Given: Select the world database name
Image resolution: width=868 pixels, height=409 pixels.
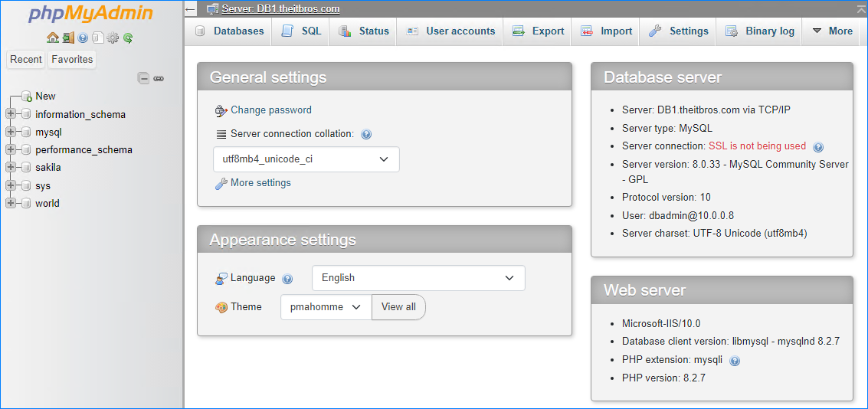Looking at the screenshot, I should point(47,203).
